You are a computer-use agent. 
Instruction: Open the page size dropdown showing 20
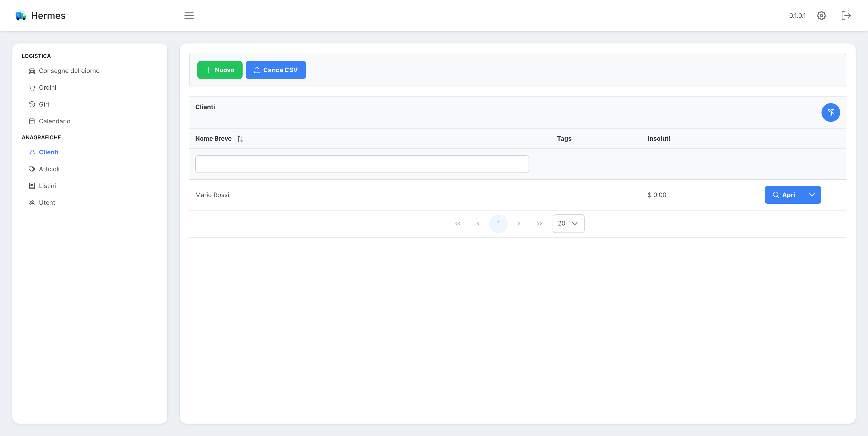(x=568, y=223)
